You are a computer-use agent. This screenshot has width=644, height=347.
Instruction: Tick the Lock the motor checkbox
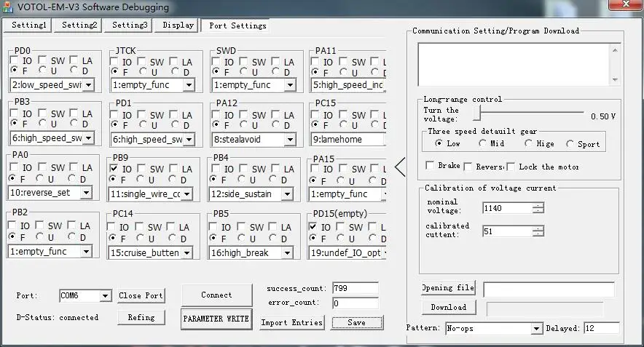tap(511, 166)
